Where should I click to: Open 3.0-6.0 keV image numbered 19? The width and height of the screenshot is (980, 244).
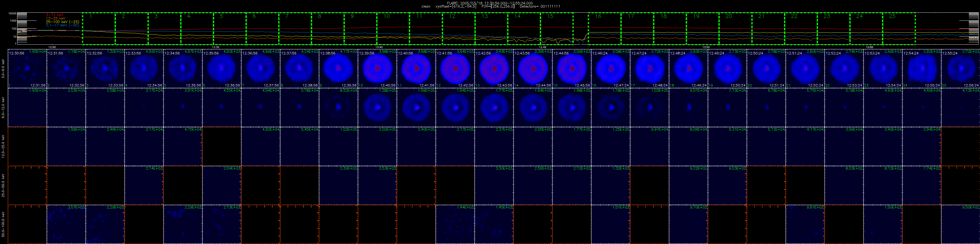727,69
